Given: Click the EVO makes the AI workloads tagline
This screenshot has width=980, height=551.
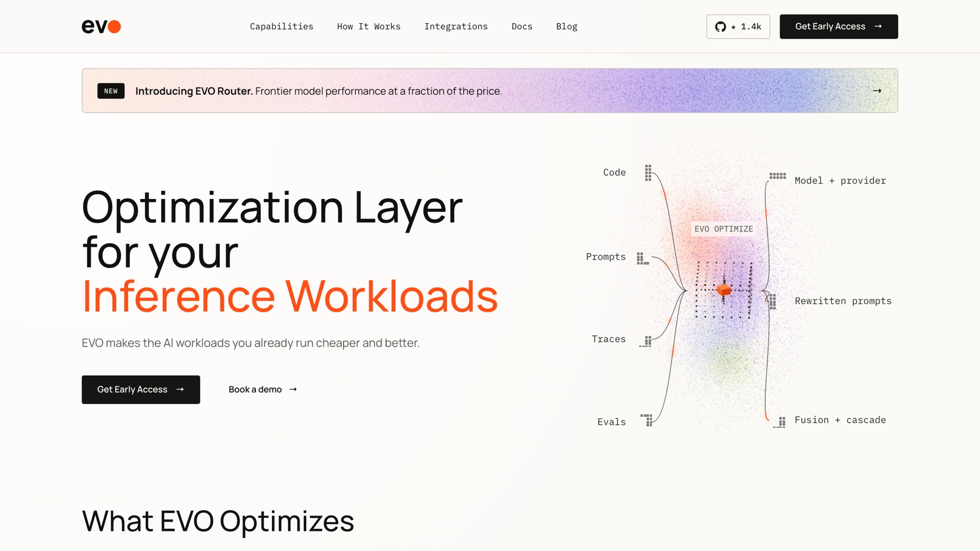Looking at the screenshot, I should click(251, 343).
